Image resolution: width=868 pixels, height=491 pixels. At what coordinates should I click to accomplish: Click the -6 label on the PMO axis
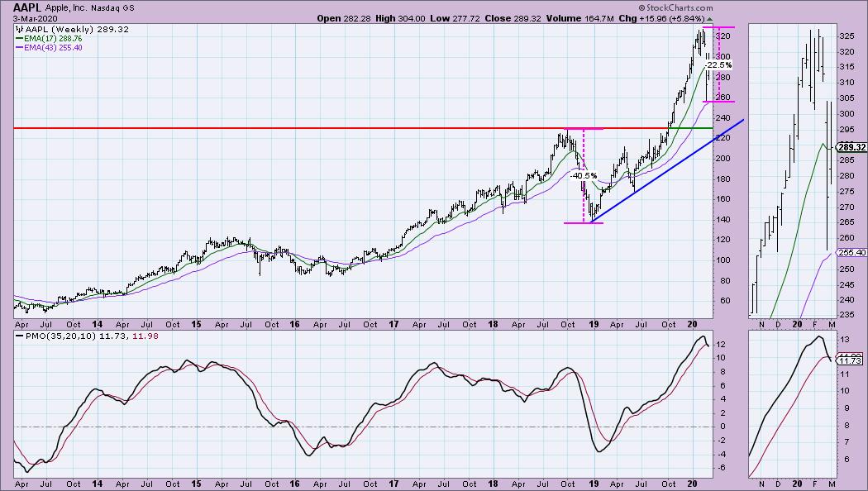[722, 468]
